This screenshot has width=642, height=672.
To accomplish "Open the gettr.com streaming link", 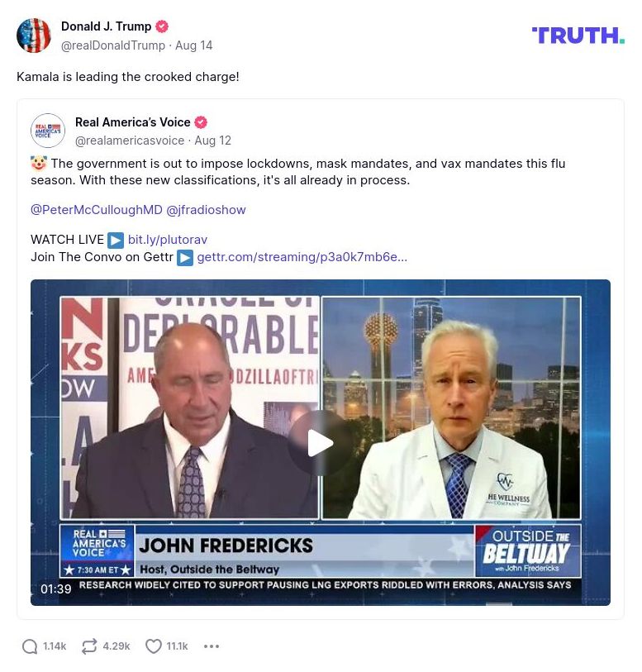I will (302, 257).
